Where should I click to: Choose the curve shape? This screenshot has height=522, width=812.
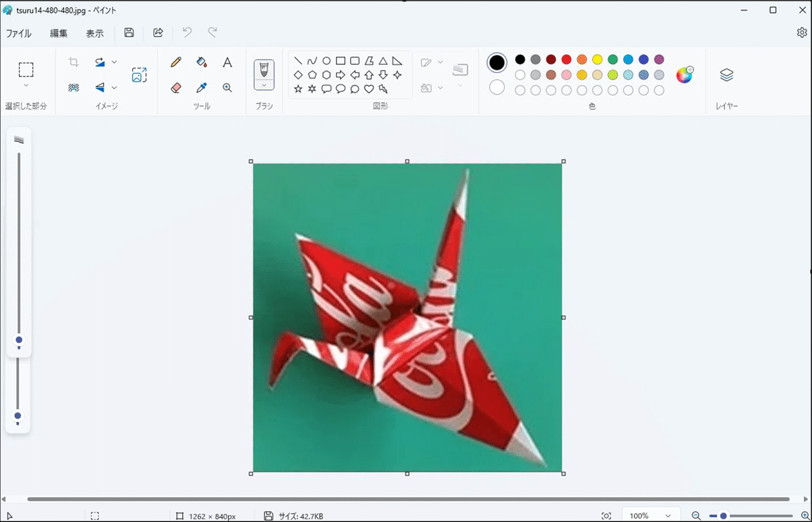pyautogui.click(x=312, y=61)
